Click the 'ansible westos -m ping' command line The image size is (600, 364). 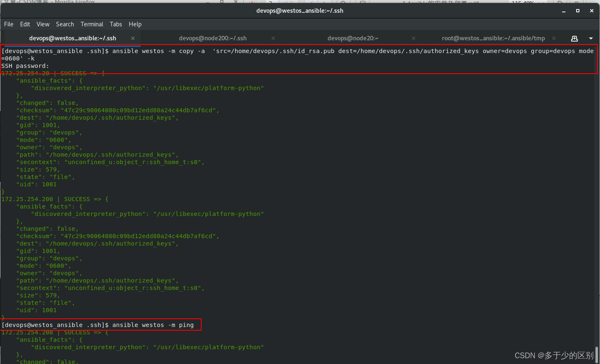[98, 325]
